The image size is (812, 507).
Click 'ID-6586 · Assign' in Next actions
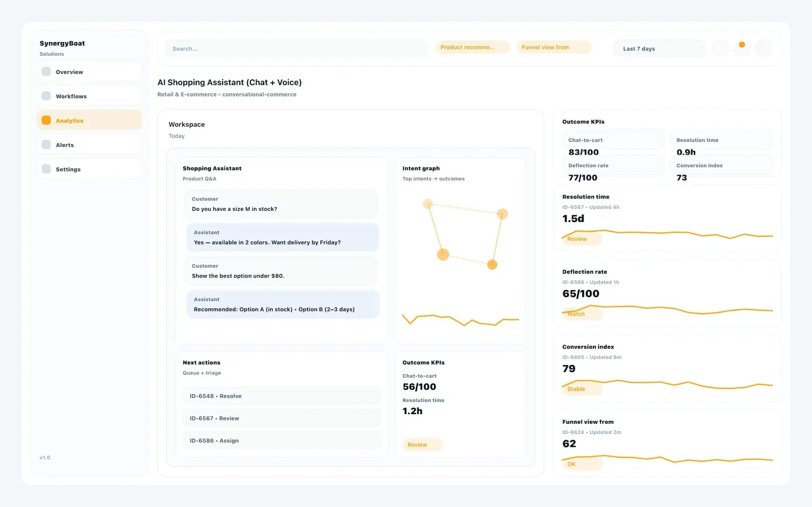(282, 440)
